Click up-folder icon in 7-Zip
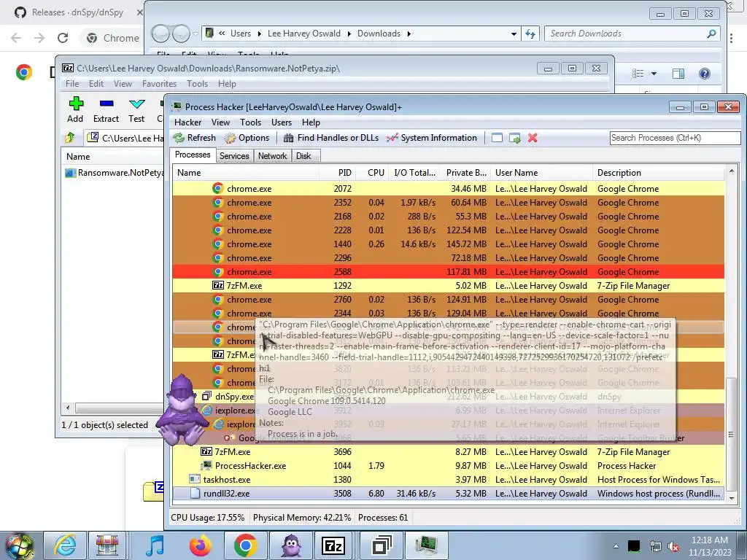 pos(70,138)
